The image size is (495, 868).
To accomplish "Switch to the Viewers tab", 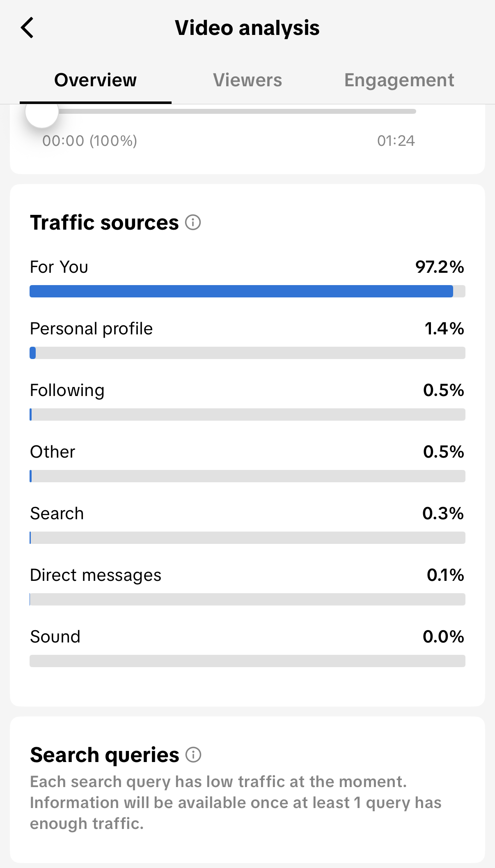I will coord(247,80).
